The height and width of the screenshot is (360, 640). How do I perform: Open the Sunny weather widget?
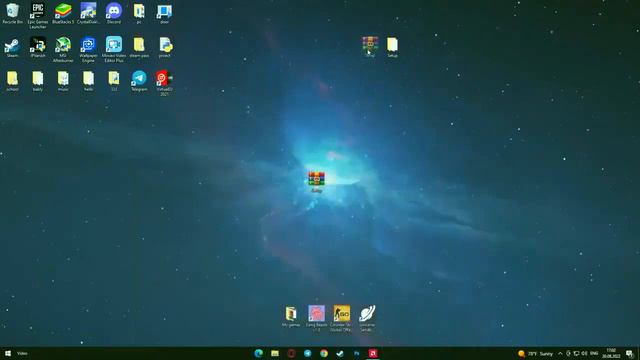535,353
